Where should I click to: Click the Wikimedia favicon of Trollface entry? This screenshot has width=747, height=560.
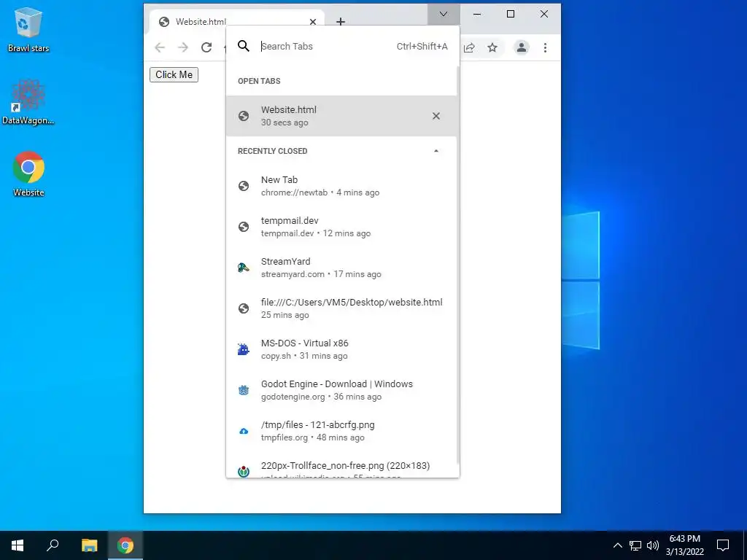pyautogui.click(x=244, y=472)
